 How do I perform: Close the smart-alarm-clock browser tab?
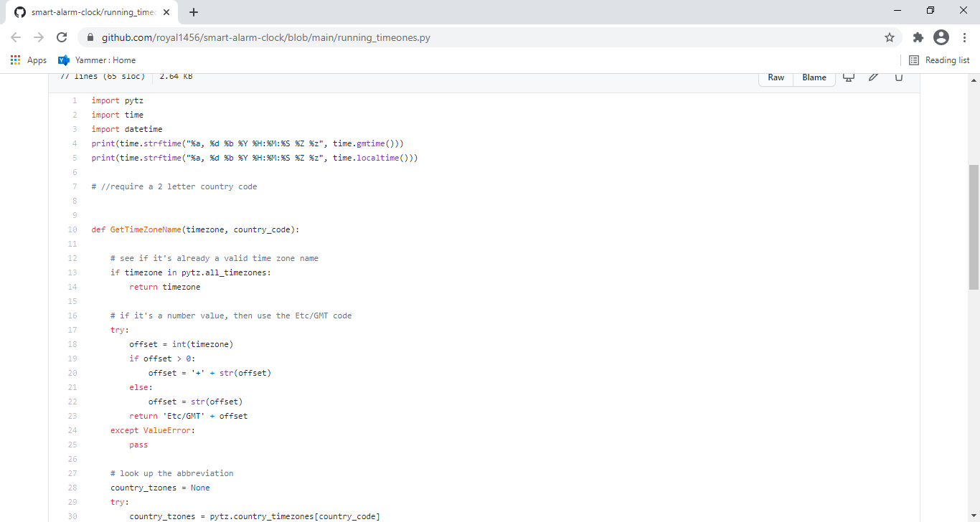click(x=166, y=12)
